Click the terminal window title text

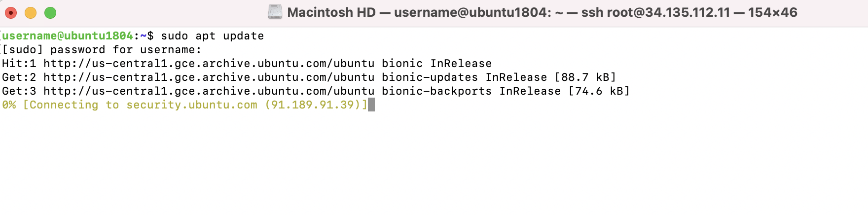542,12
